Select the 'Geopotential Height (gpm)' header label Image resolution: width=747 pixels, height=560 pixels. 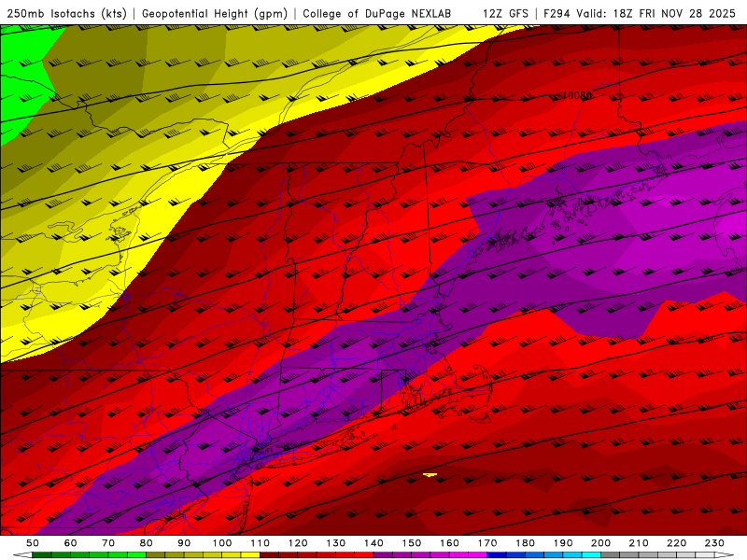pyautogui.click(x=215, y=13)
